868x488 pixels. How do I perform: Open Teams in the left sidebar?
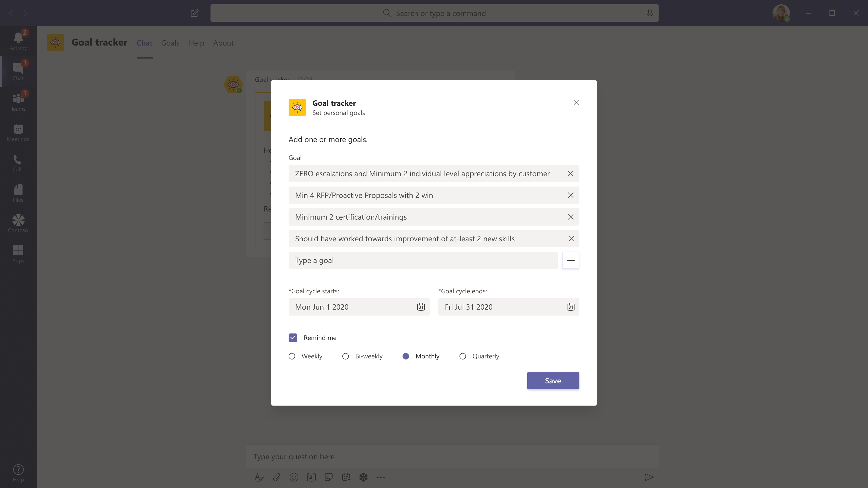tap(18, 102)
